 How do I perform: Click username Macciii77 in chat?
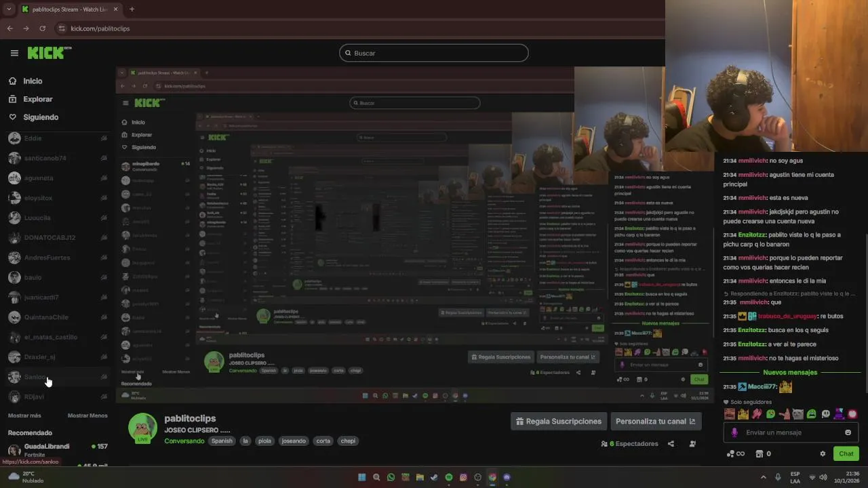tap(762, 386)
